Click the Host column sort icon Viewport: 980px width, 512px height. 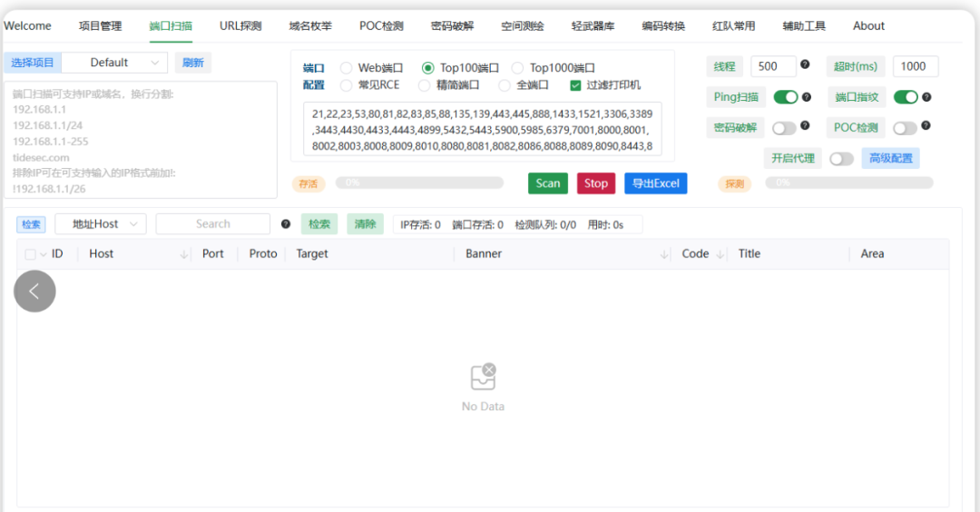click(x=183, y=254)
